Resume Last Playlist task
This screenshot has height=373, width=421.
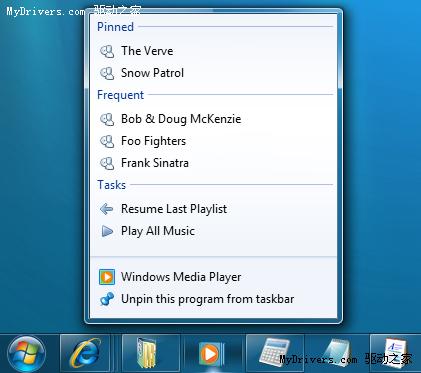tap(213, 209)
